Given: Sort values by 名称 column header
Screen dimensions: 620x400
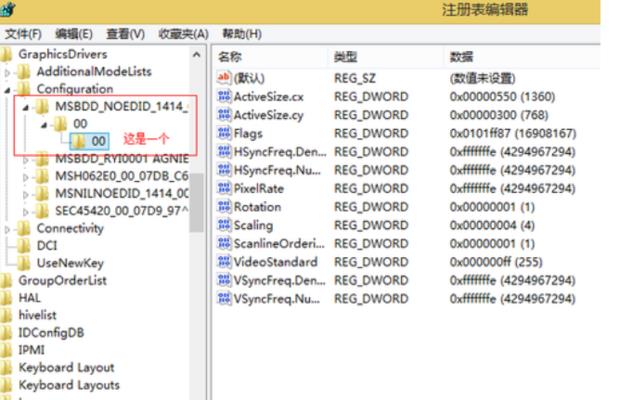Looking at the screenshot, I should click(x=231, y=57).
